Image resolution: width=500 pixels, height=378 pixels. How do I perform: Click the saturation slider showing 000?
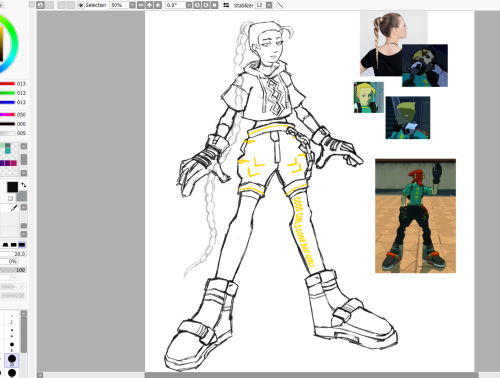coord(8,124)
